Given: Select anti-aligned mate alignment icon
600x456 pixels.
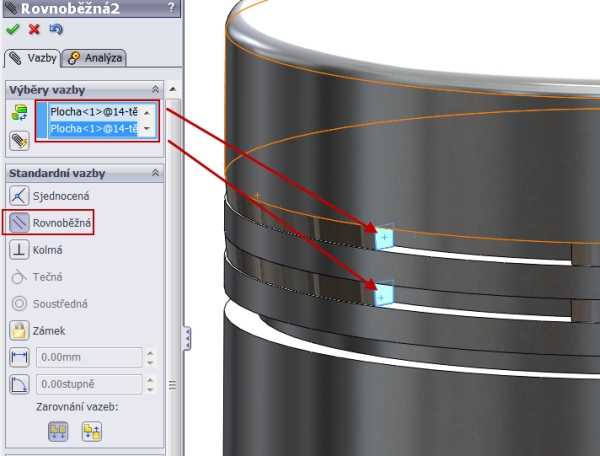Looking at the screenshot, I should pos(92,432).
